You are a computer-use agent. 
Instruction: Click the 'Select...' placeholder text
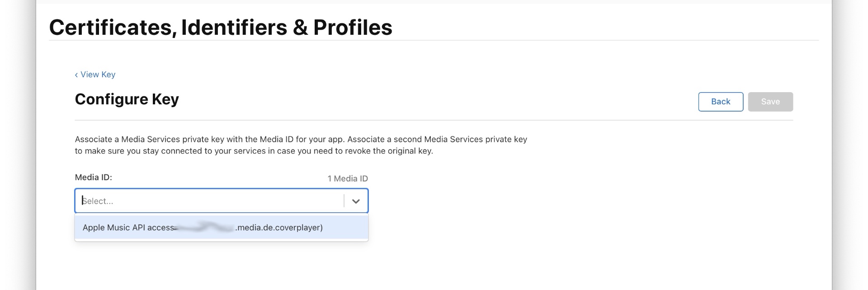tap(98, 201)
